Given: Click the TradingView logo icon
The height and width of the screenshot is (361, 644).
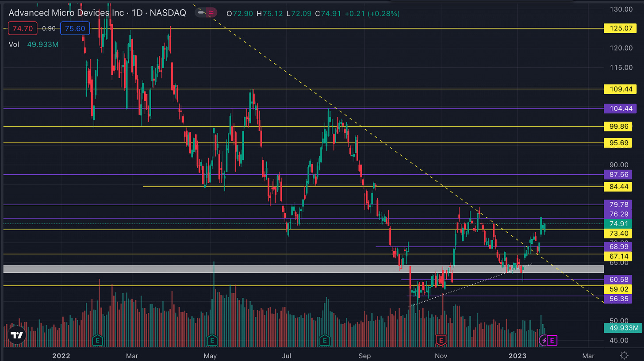Looking at the screenshot, I should [17, 335].
